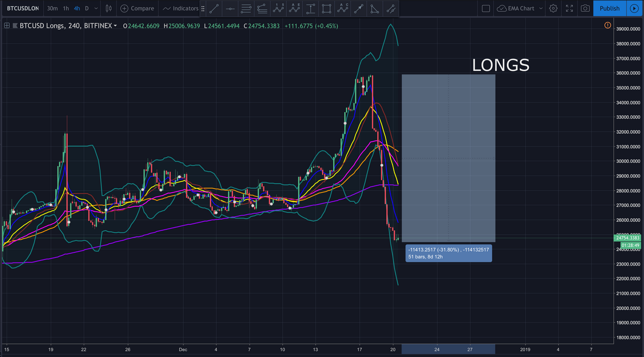Click the open value O24642.6609
The image size is (644, 357).
coord(141,26)
